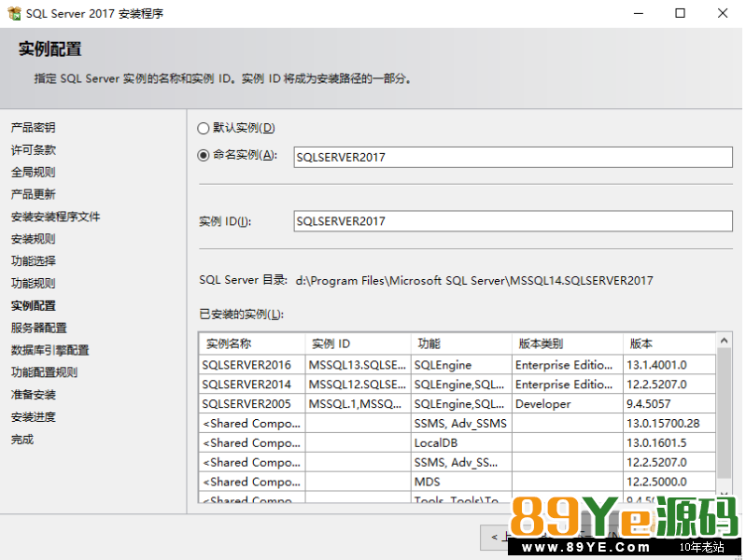
Task: Click the 安装进度 step in sidebar
Action: (34, 417)
